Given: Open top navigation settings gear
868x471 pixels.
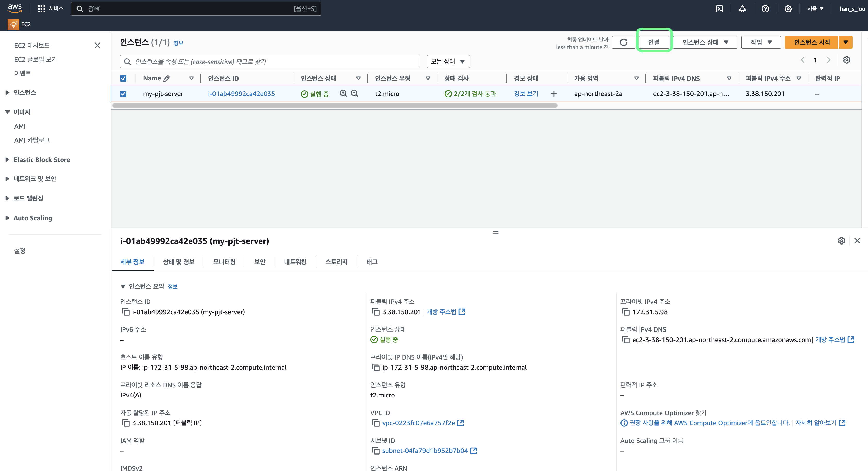Looking at the screenshot, I should 788,9.
